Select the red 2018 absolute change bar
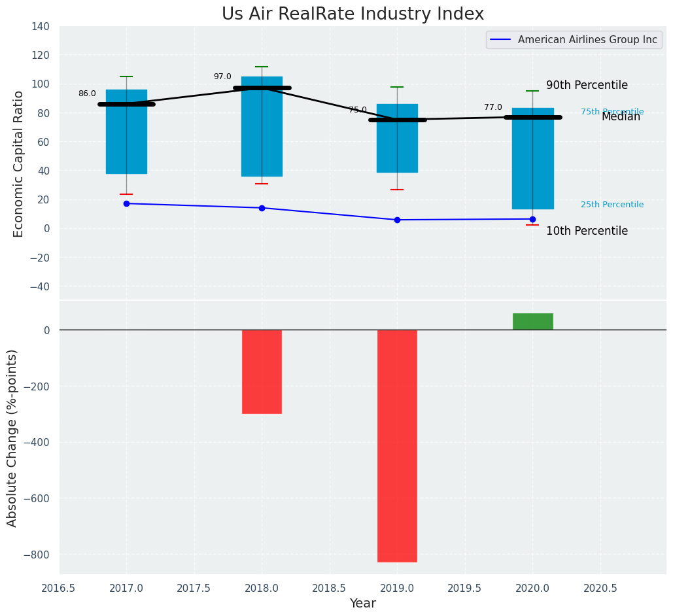This screenshot has width=673, height=616. pos(262,371)
